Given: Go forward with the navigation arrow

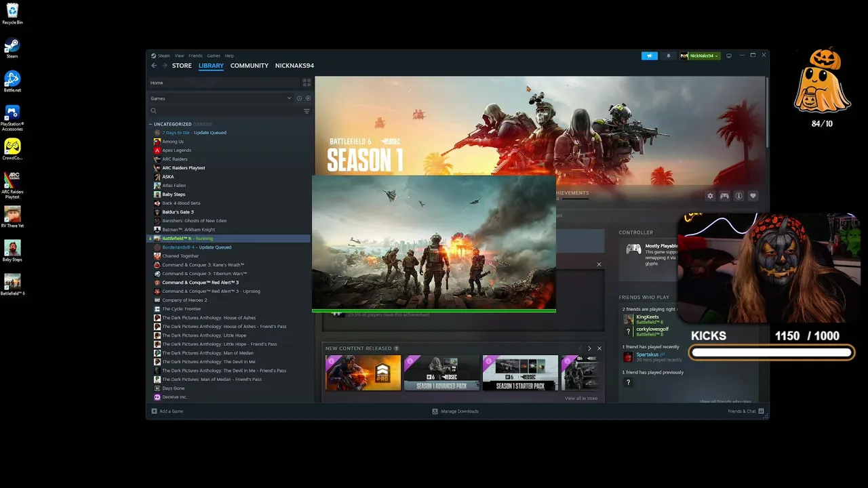Looking at the screenshot, I should pyautogui.click(x=164, y=66).
